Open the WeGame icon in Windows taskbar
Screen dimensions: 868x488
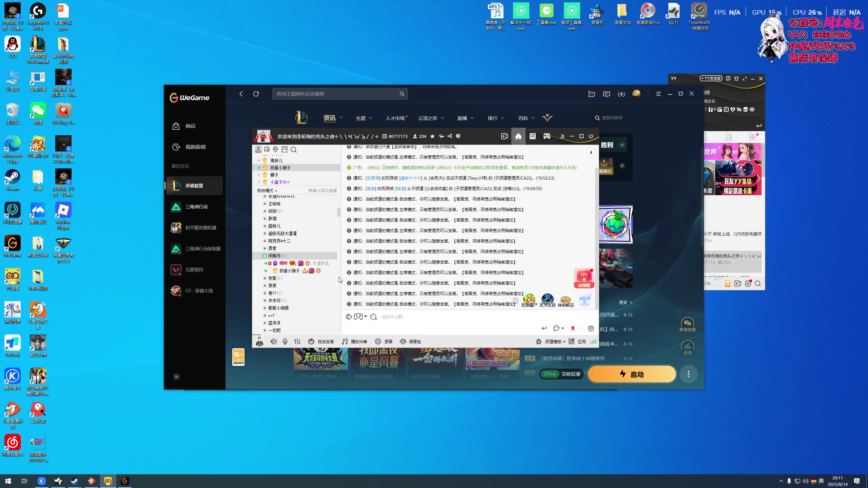click(x=124, y=481)
